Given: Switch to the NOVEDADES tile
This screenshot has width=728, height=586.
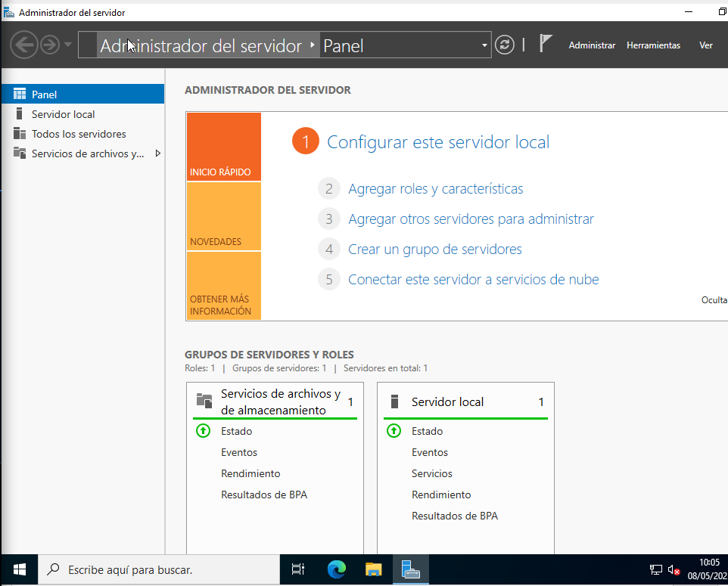Looking at the screenshot, I should point(223,217).
